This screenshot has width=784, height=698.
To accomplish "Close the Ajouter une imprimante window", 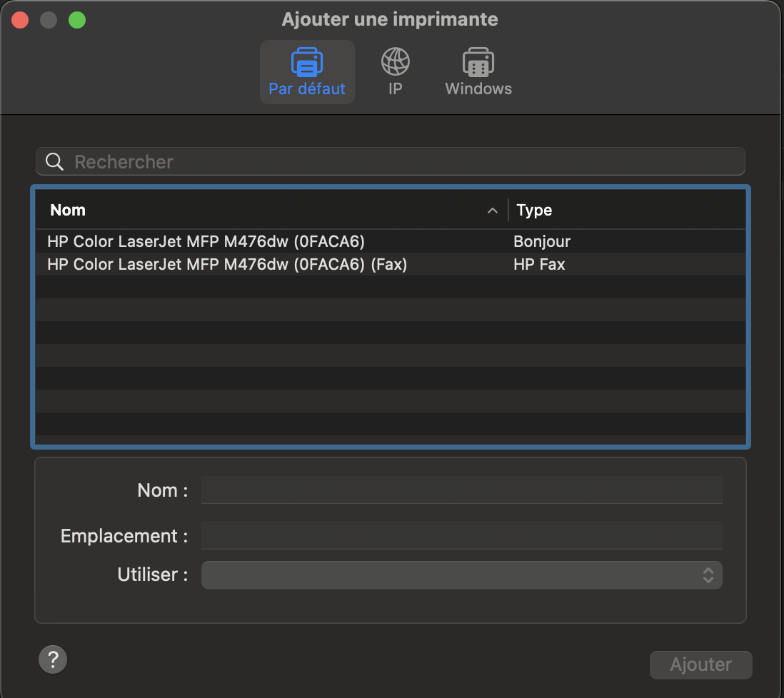I will pos(20,20).
